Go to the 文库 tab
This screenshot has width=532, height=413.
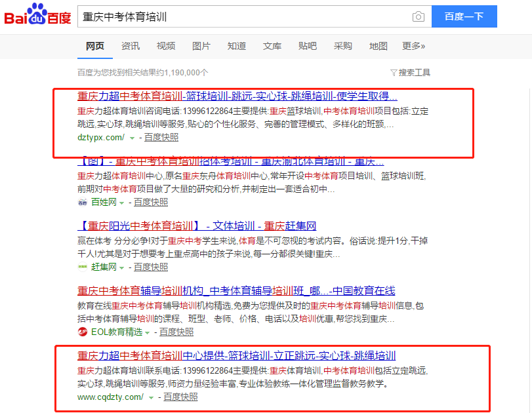[272, 46]
